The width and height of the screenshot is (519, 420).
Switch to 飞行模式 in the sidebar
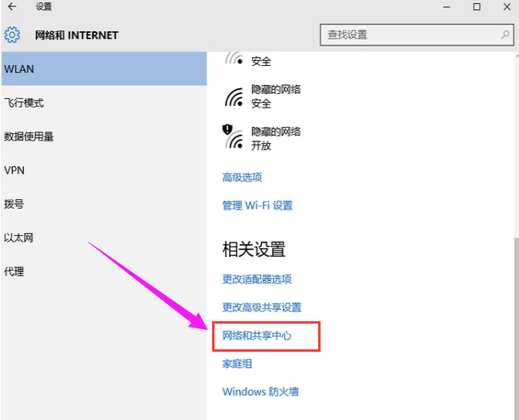tap(24, 103)
